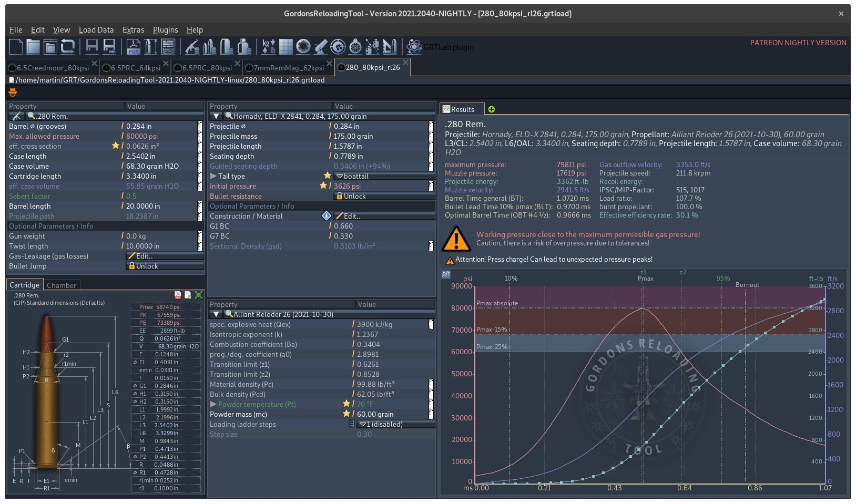Viewport: 856px width, 504px height.
Task: Click the first floppy disk save icon
Action: (92, 47)
